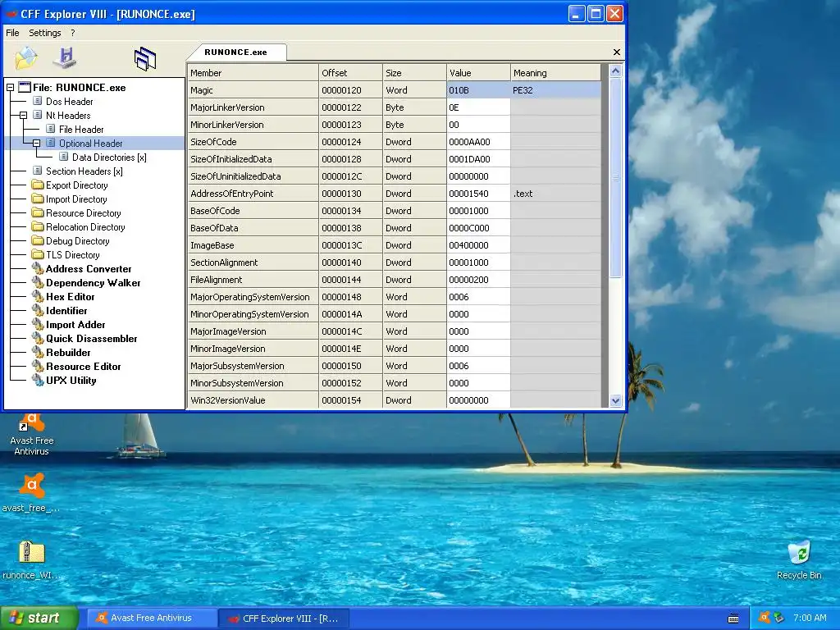Click the Win32VersionValue member cell
The width and height of the screenshot is (840, 630).
coord(253,399)
